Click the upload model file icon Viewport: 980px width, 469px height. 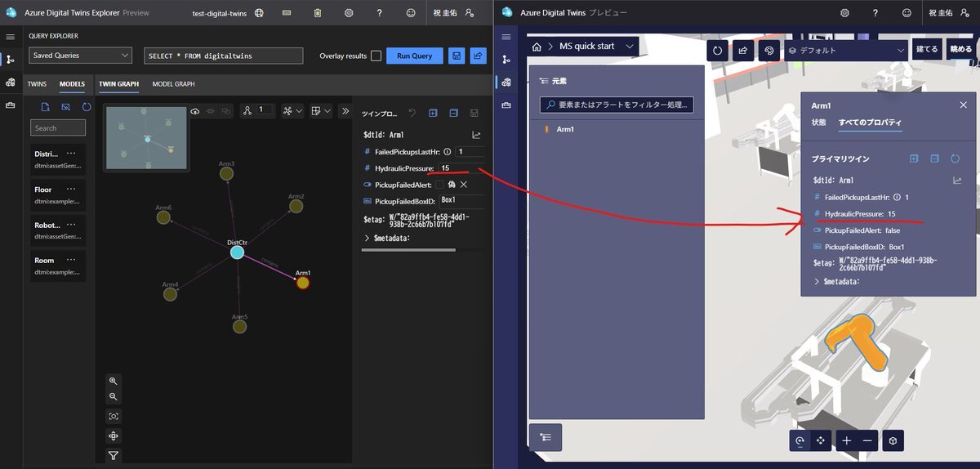(46, 107)
